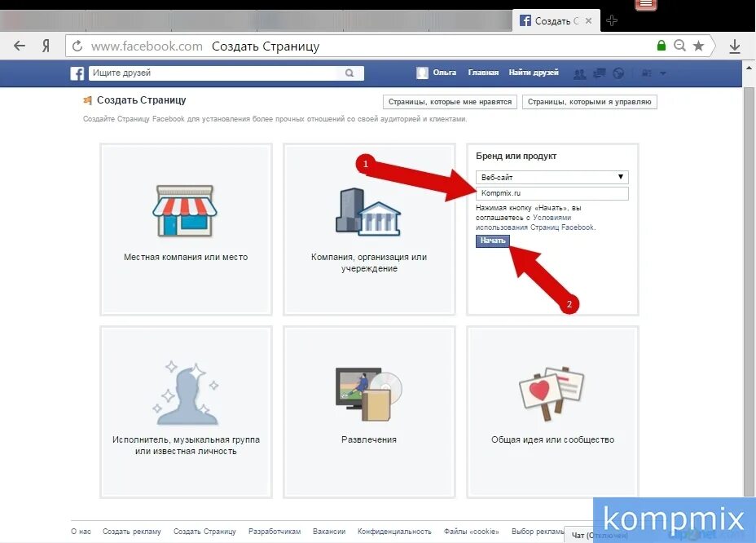Image resolution: width=756 pixels, height=543 pixels.
Task: Click the search magnifier in Facebook bar
Action: (349, 73)
